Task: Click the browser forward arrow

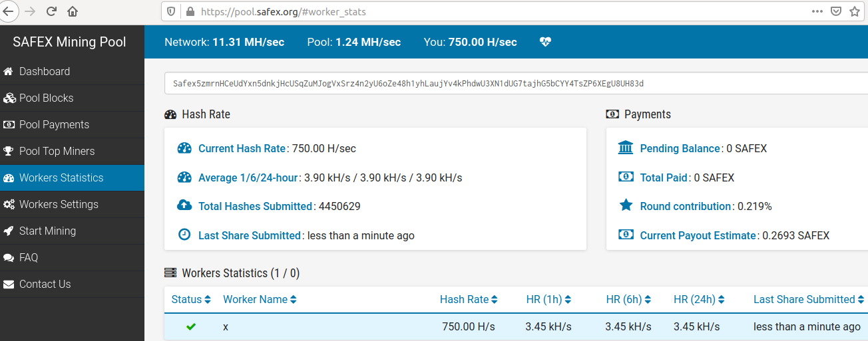Action: point(29,11)
